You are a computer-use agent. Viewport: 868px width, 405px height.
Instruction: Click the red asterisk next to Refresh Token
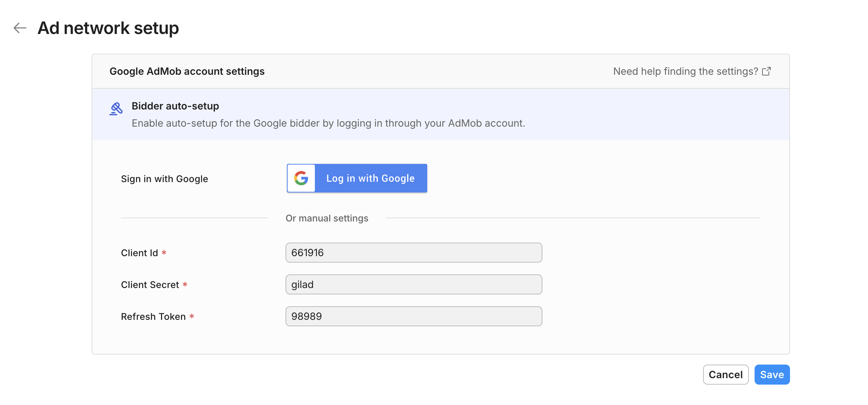pyautogui.click(x=192, y=316)
